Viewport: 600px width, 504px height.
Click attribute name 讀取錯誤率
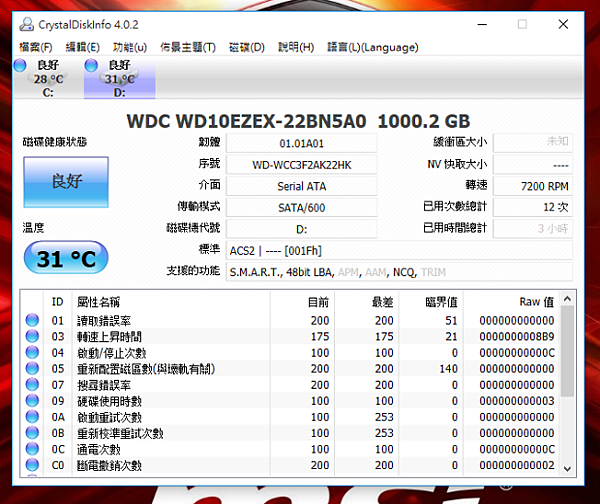pyautogui.click(x=104, y=321)
